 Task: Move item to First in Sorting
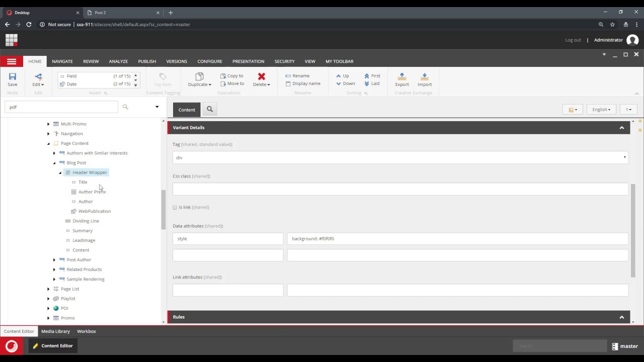pos(372,76)
